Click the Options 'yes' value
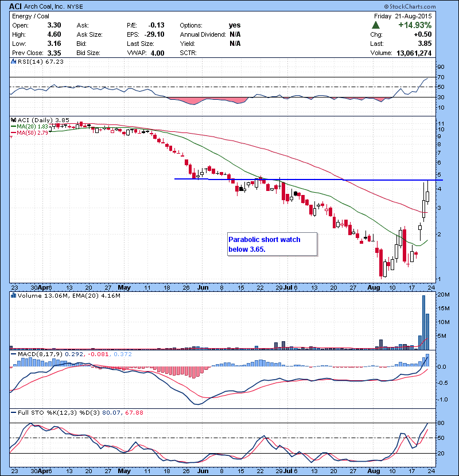The height and width of the screenshot is (476, 459). click(235, 25)
